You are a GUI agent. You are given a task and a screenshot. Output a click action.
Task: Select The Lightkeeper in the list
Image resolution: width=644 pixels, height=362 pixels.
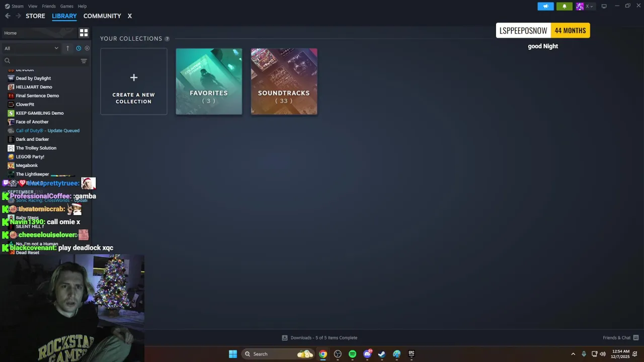pos(32,174)
